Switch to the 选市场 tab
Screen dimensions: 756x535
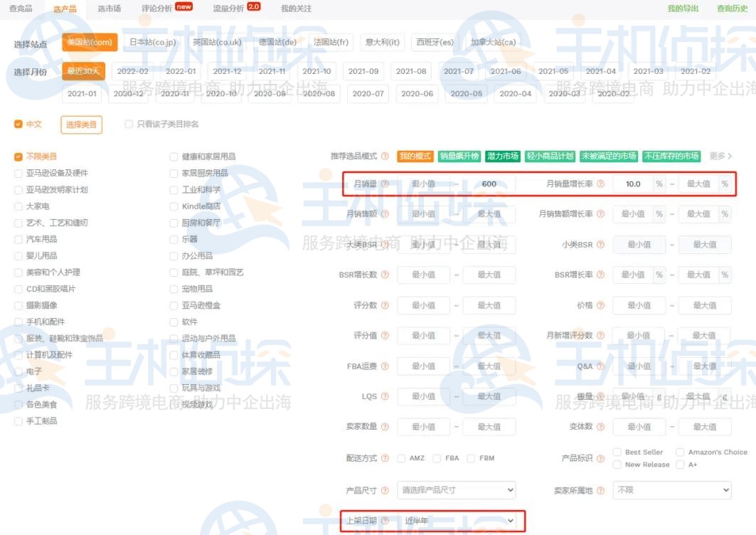(110, 9)
